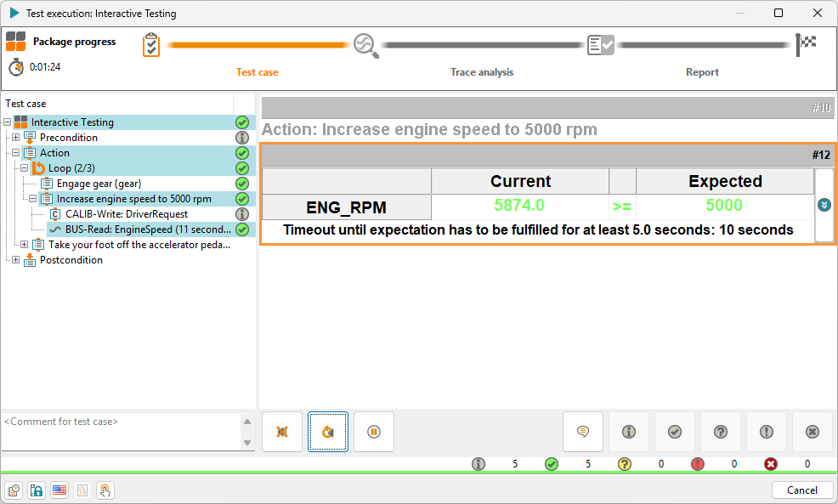Click the US flag language icon
The image size is (838, 504).
(59, 490)
